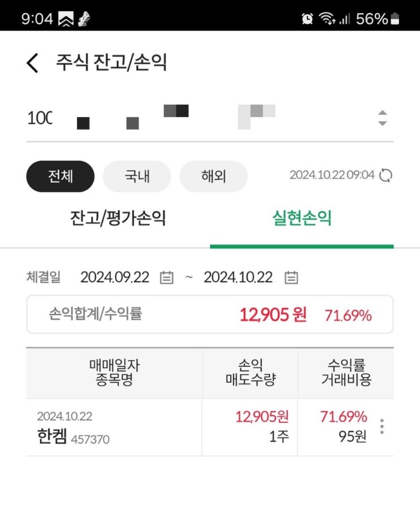This screenshot has width=420, height=532.
Task: Tap end date 2024.10.22 text
Action: [x=238, y=278]
